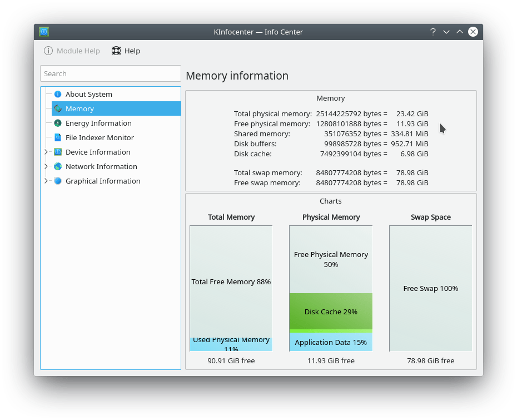Select Energy Information in the sidebar

(x=98, y=123)
